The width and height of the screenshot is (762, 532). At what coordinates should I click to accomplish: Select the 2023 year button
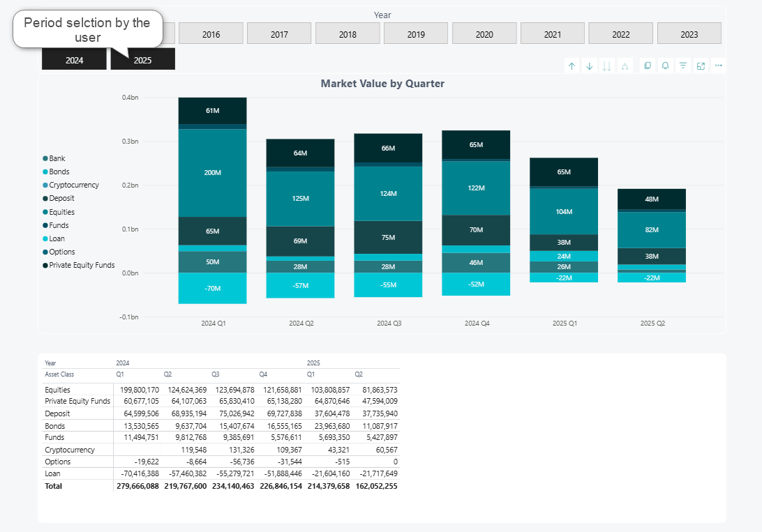(x=689, y=34)
